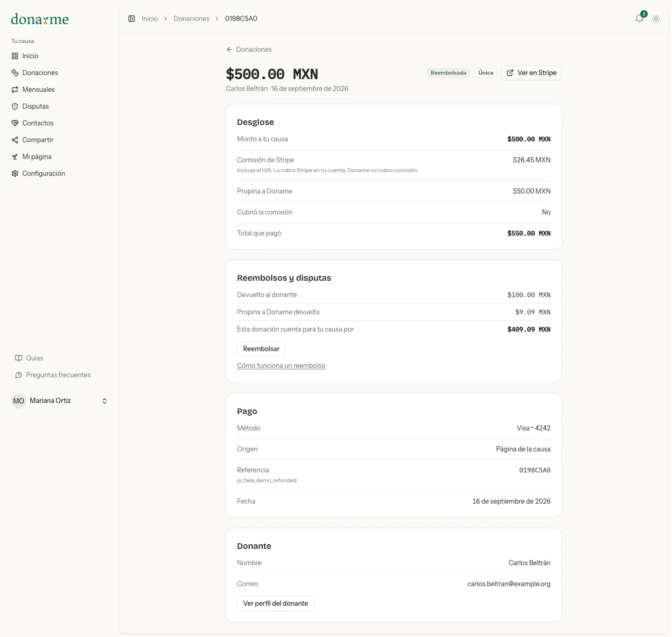Click the 0198C5A0 breadcrumb reference
This screenshot has width=672, height=637.
[x=241, y=19]
